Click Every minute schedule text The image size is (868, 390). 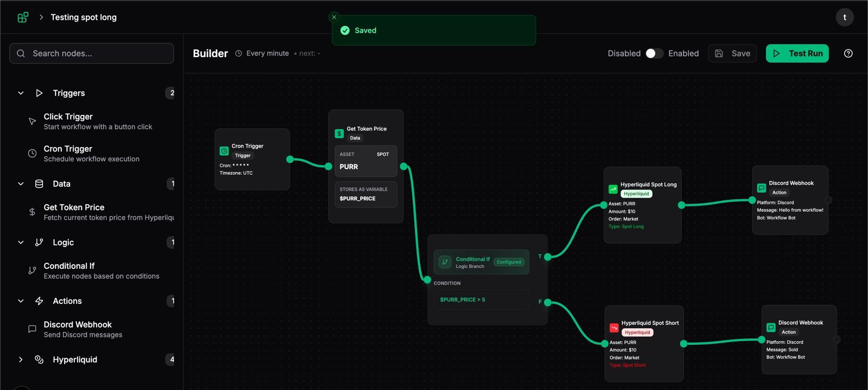click(267, 53)
